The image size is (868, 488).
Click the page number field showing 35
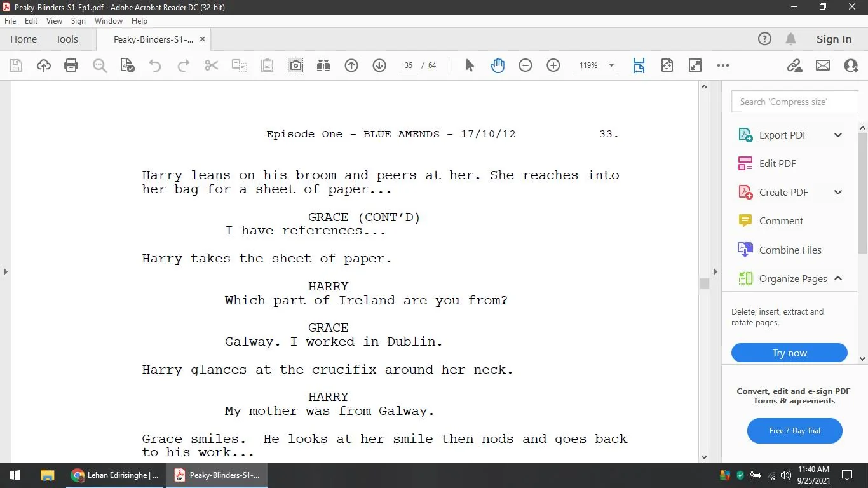point(409,65)
